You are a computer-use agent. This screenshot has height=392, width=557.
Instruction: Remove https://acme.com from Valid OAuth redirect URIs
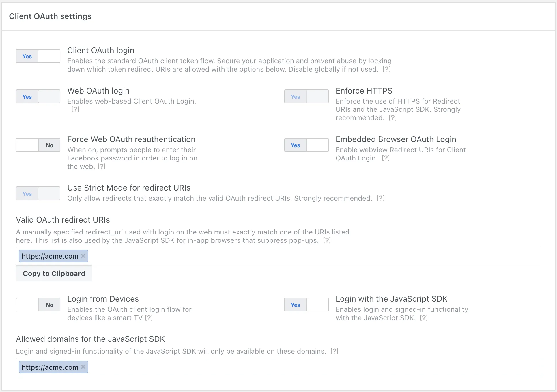(x=83, y=256)
